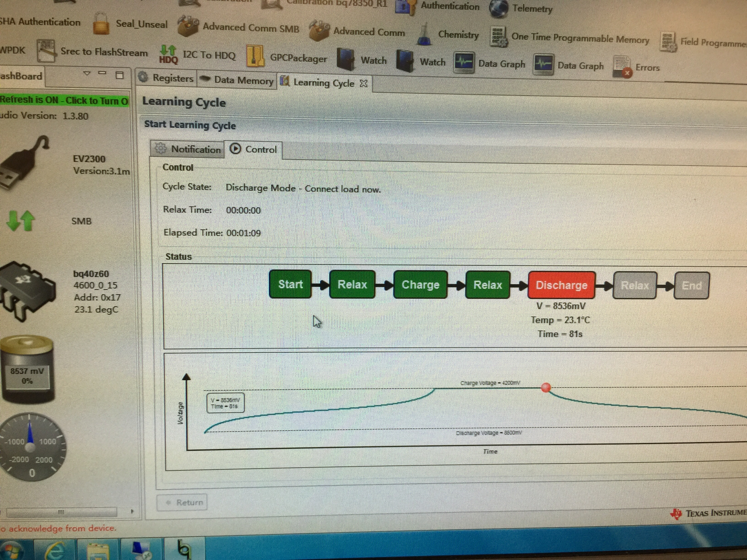747x560 pixels.
Task: Launch the Chemistry flask icon
Action: click(424, 34)
